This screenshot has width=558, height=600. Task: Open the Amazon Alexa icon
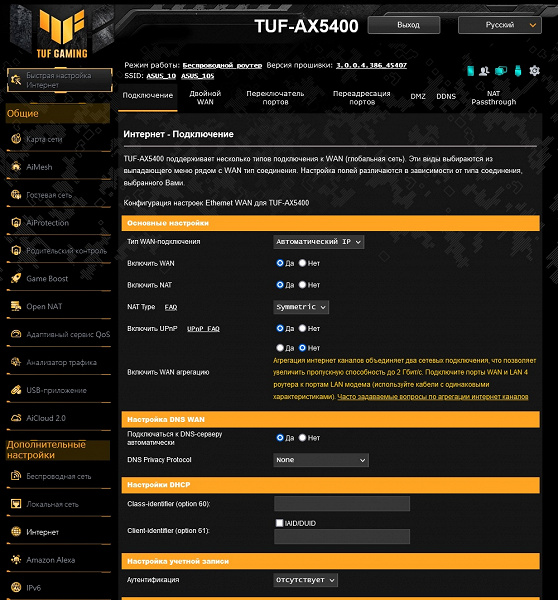(16, 560)
